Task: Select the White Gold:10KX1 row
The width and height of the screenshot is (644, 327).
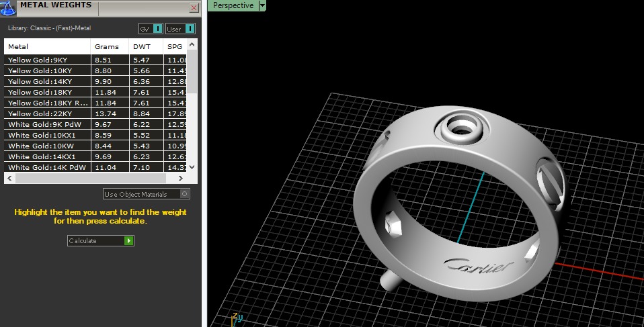Action: pos(95,135)
